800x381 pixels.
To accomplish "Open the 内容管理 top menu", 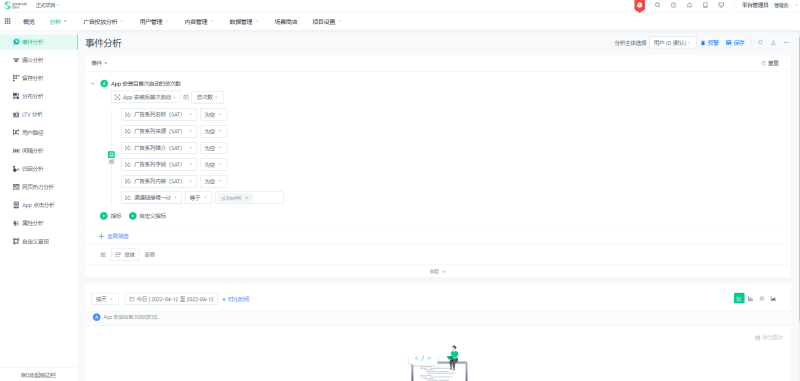I will click(199, 22).
